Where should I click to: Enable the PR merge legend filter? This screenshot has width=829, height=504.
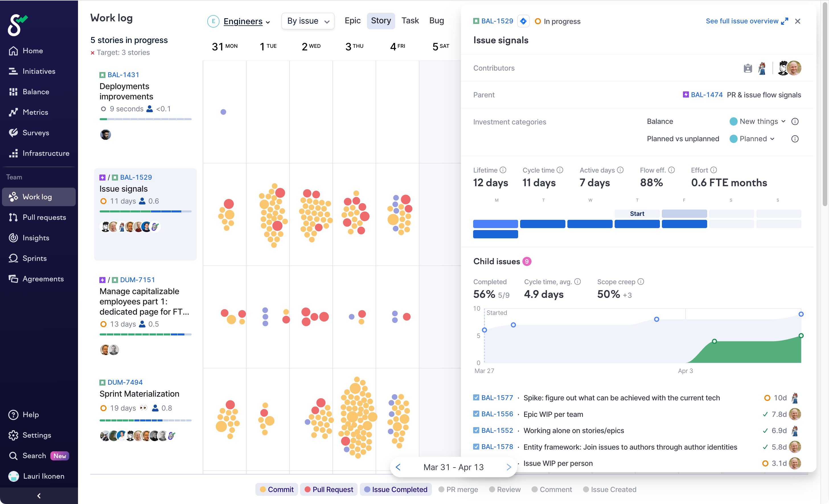tap(458, 489)
